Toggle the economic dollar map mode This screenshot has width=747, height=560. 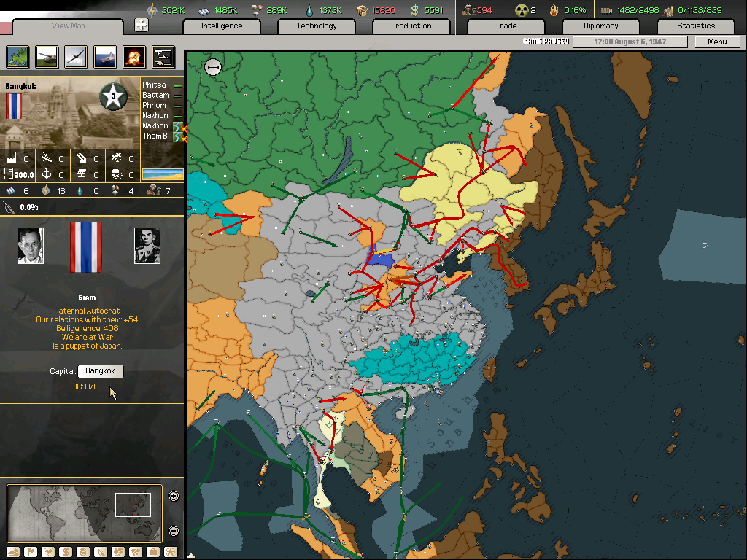(66, 552)
